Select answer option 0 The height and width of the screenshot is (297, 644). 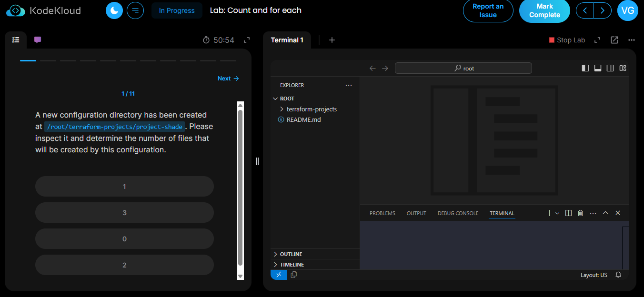tap(124, 239)
